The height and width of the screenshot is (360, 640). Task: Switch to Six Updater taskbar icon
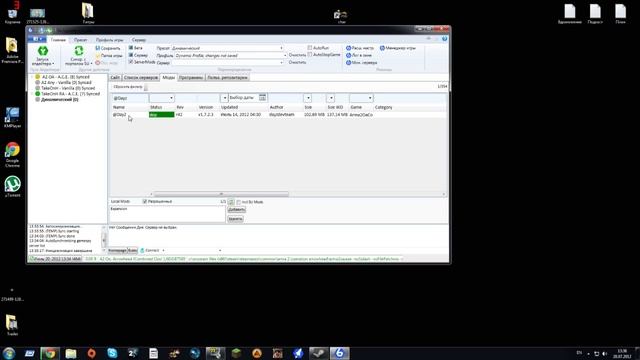[x=339, y=353]
